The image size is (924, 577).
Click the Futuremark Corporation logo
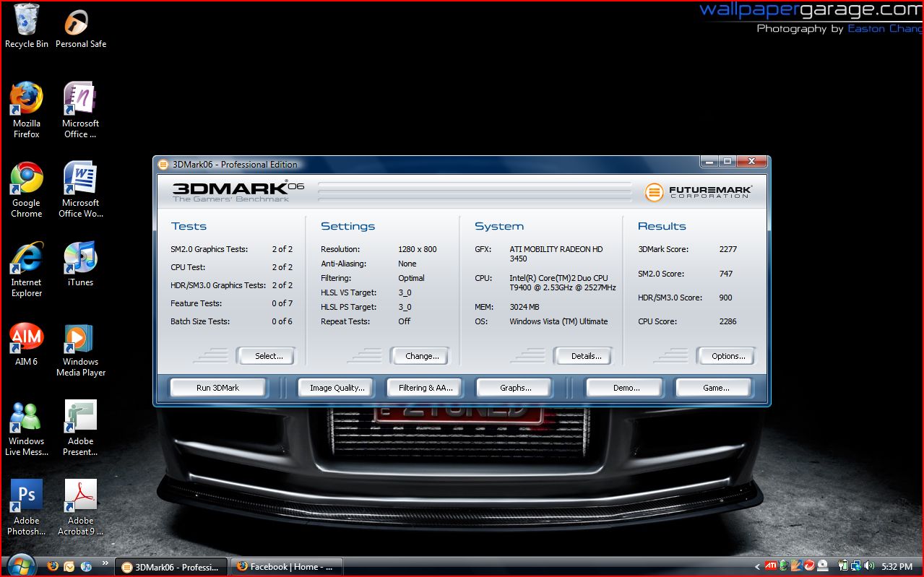tap(699, 192)
